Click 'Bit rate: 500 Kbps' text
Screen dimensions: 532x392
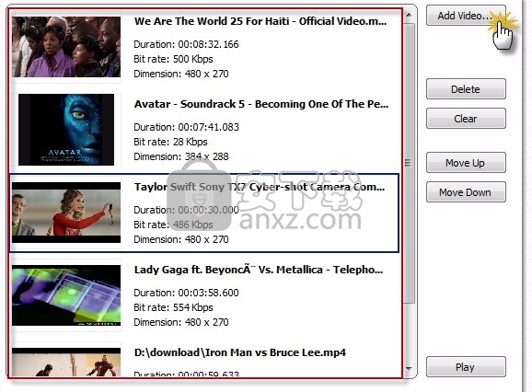pyautogui.click(x=173, y=59)
